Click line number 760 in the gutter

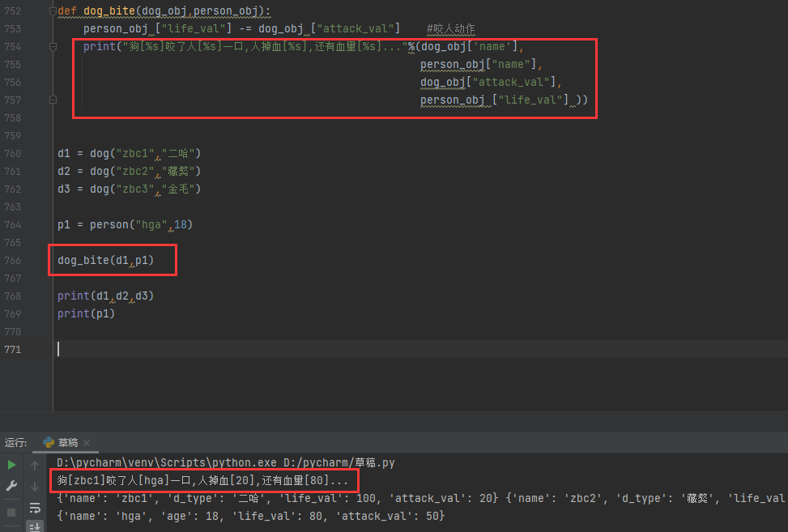[13, 154]
